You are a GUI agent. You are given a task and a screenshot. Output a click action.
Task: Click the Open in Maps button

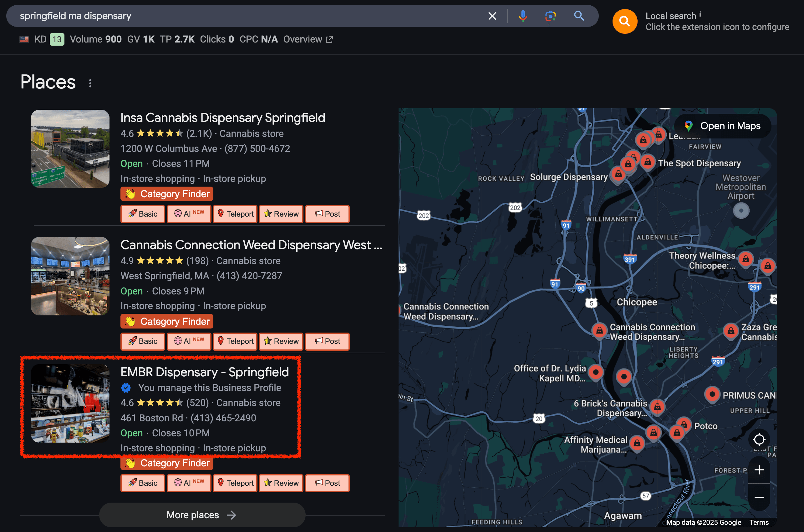[723, 126]
